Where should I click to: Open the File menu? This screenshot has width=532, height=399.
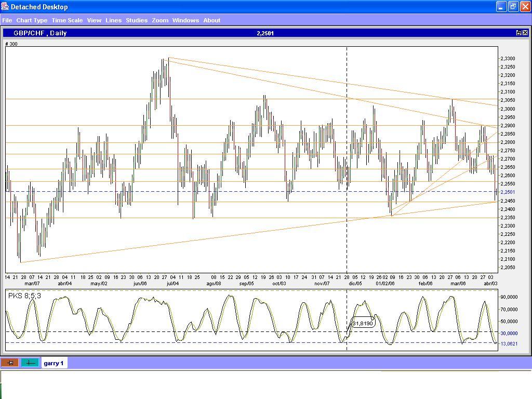click(7, 20)
